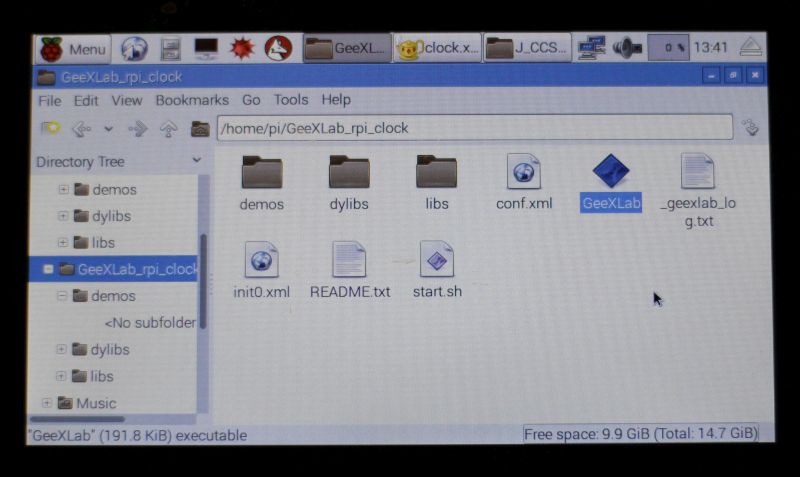Open the File menu
800x477 pixels.
[49, 101]
